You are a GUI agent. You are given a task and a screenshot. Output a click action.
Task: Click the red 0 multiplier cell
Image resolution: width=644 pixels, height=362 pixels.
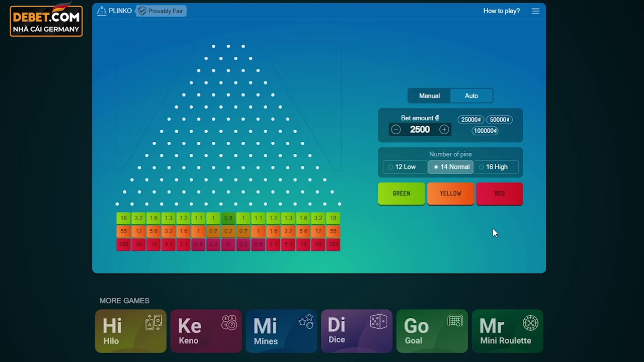click(x=228, y=244)
